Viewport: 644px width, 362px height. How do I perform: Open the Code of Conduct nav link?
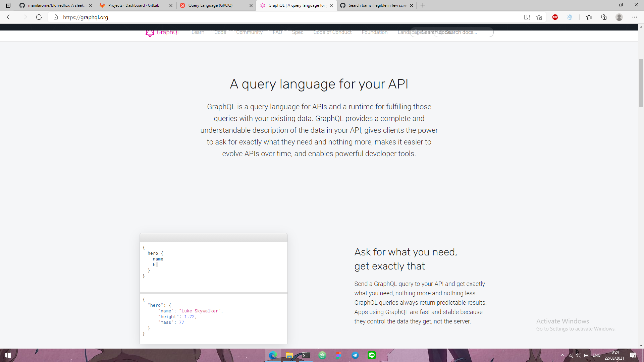point(332,32)
